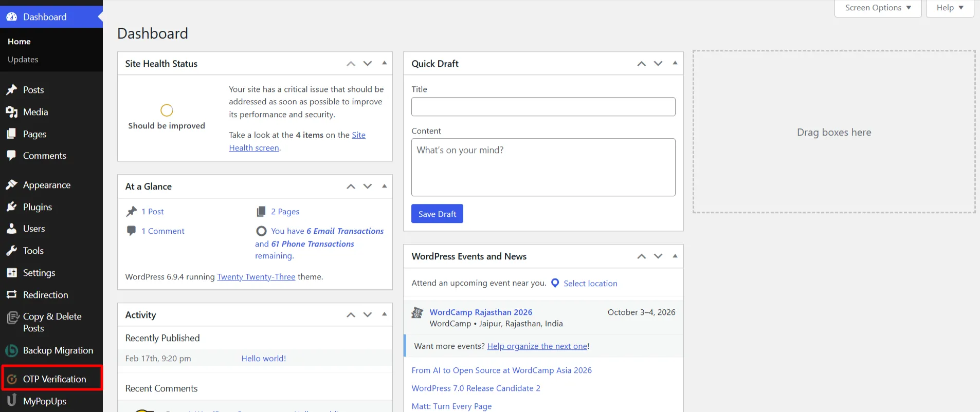Click the Site Health status circle indicator
Screen dimensions: 980x412
[x=167, y=110]
